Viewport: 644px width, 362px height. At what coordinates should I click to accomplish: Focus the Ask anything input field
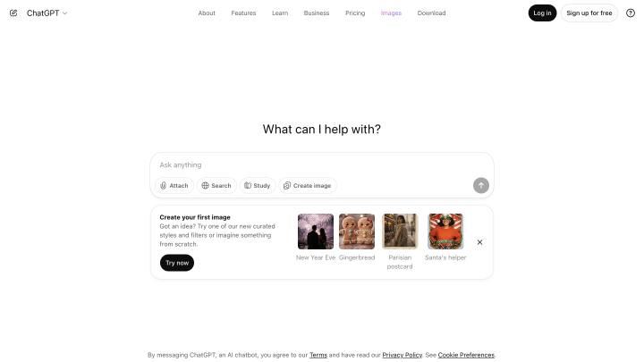[322, 165]
